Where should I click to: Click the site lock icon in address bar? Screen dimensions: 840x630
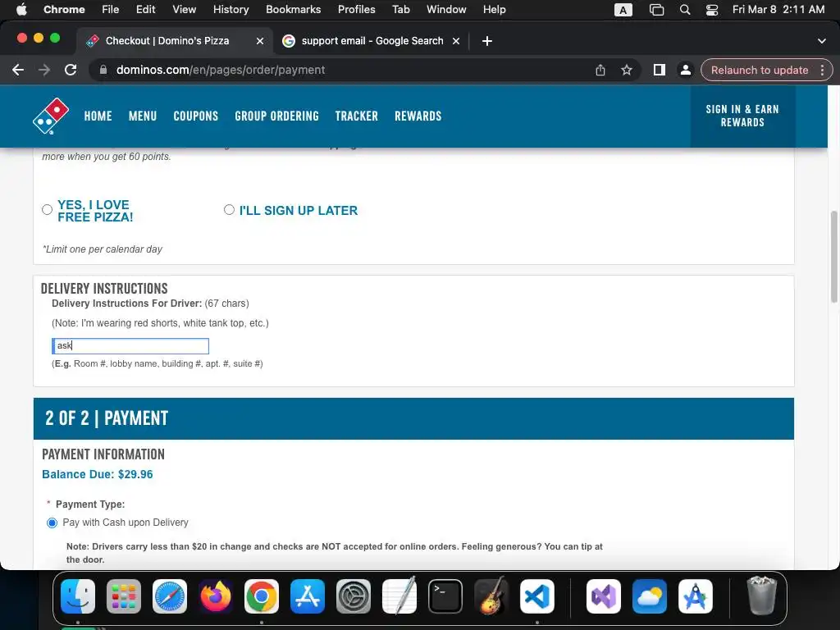(103, 71)
